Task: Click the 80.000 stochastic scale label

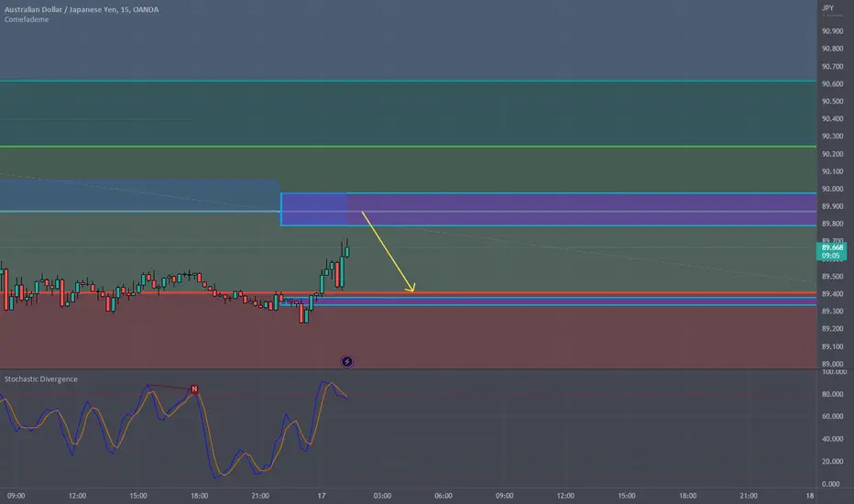Action: click(834, 394)
